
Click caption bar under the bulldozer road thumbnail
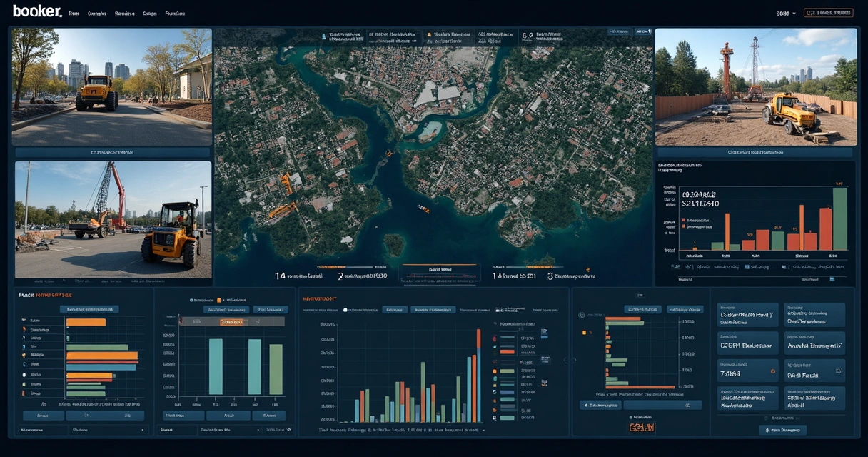(x=112, y=152)
